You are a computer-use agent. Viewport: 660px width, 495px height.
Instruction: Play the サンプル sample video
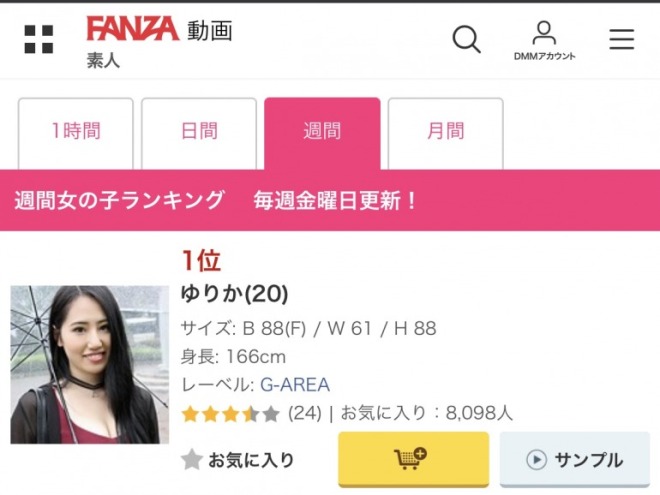[575, 459]
